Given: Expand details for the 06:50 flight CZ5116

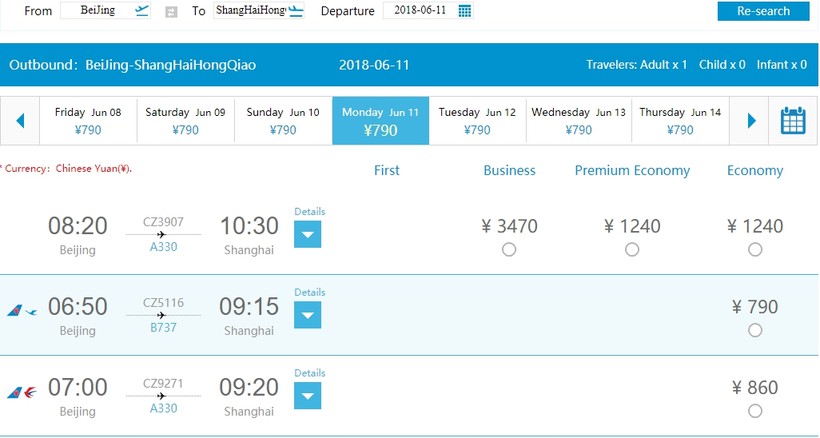Looking at the screenshot, I should pyautogui.click(x=308, y=316).
